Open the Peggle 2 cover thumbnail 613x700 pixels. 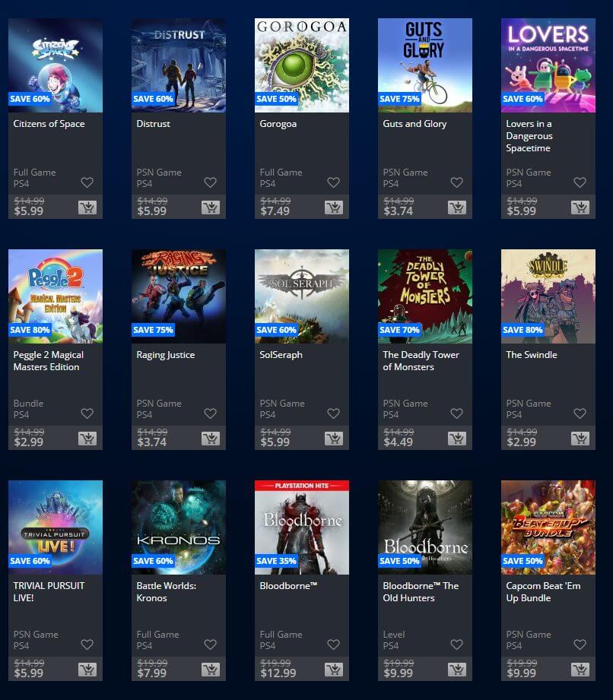(56, 296)
